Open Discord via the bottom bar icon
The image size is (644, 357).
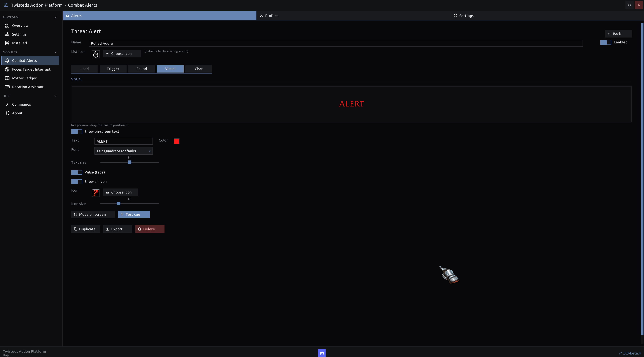pyautogui.click(x=322, y=353)
